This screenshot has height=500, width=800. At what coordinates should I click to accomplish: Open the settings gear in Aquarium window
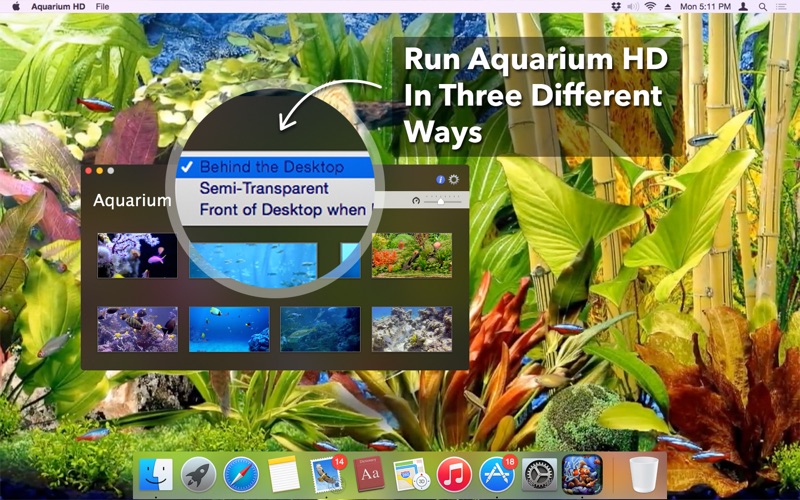(x=454, y=179)
